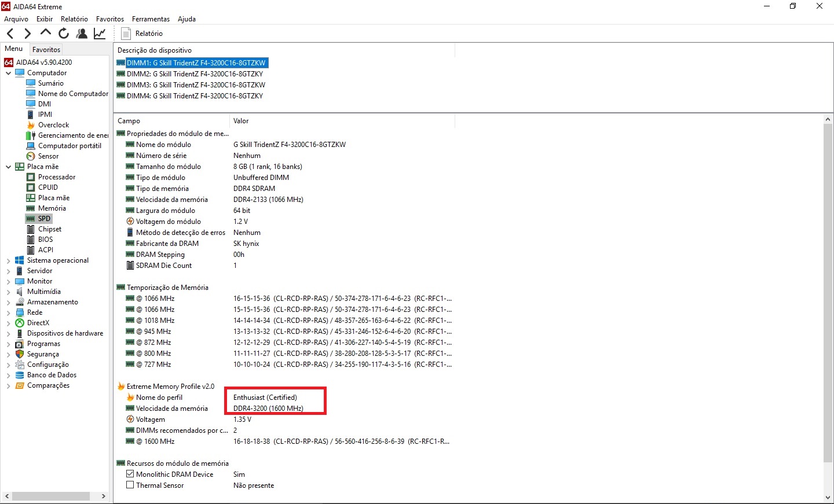Switch to the Menu tab

coord(14,49)
